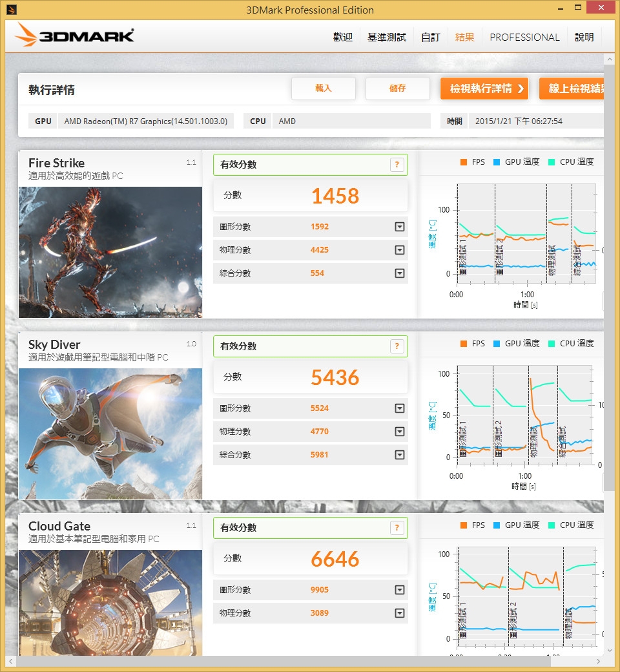Click the Sky Diver title text
The image size is (620, 672).
[54, 344]
